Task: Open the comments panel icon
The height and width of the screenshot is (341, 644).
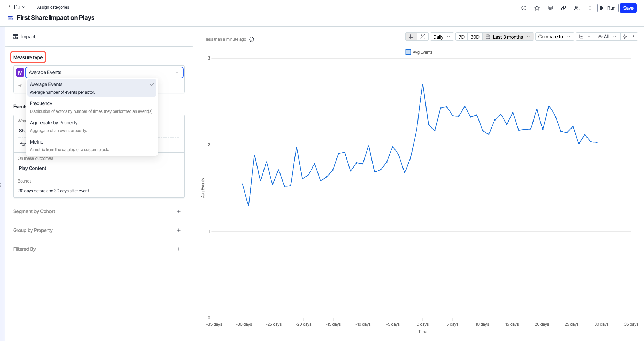Action: [x=550, y=8]
